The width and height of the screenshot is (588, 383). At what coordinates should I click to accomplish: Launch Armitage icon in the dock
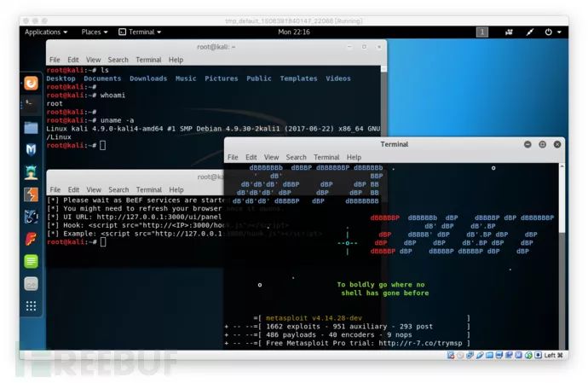[x=32, y=172]
